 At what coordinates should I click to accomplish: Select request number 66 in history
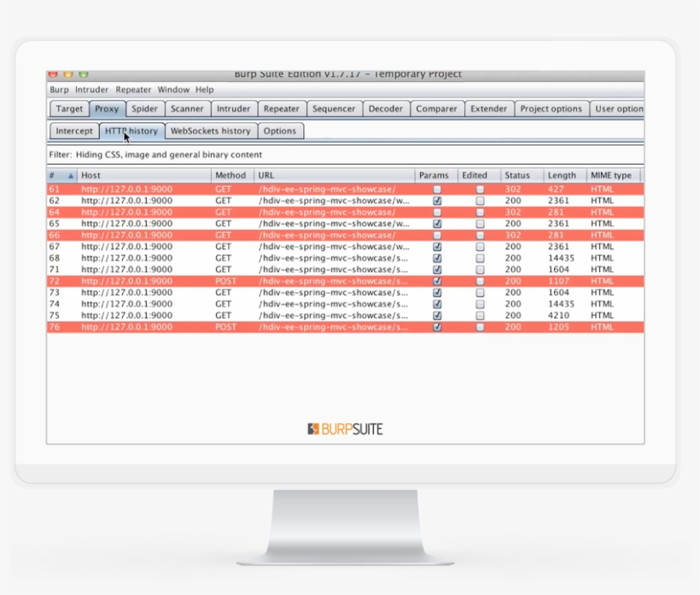point(345,236)
